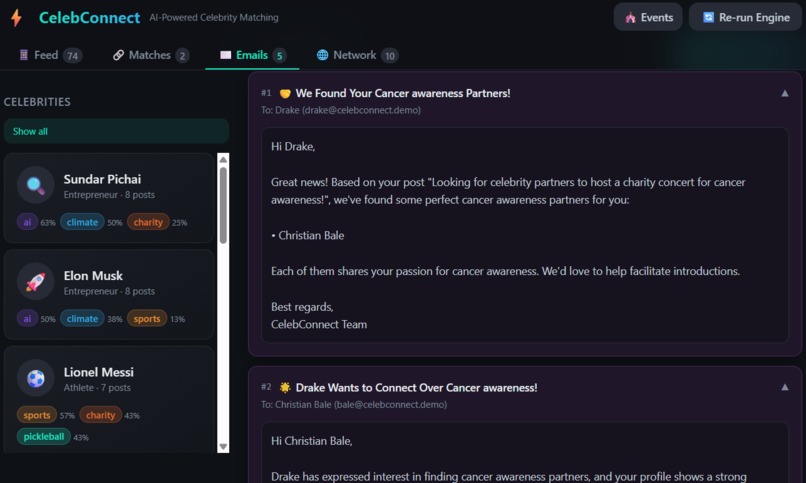Click the Lionel Messi name
Image resolution: width=806 pixels, height=483 pixels.
(x=99, y=372)
